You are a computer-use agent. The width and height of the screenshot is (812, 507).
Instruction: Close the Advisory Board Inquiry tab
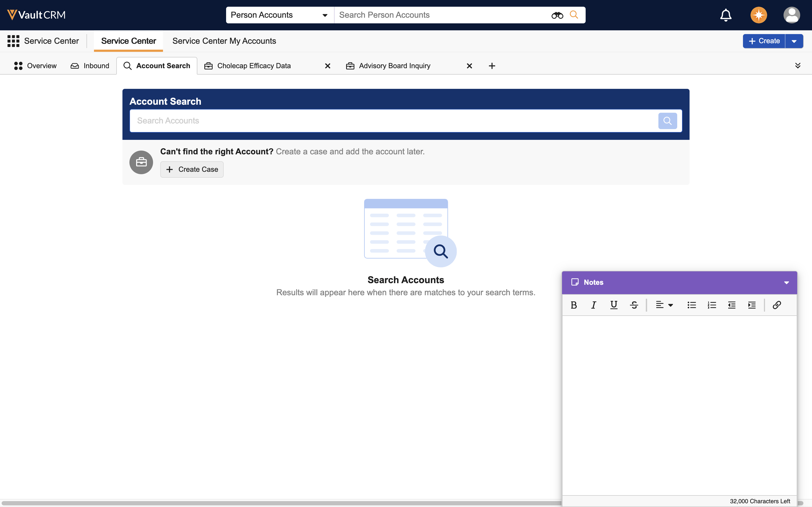(x=469, y=66)
